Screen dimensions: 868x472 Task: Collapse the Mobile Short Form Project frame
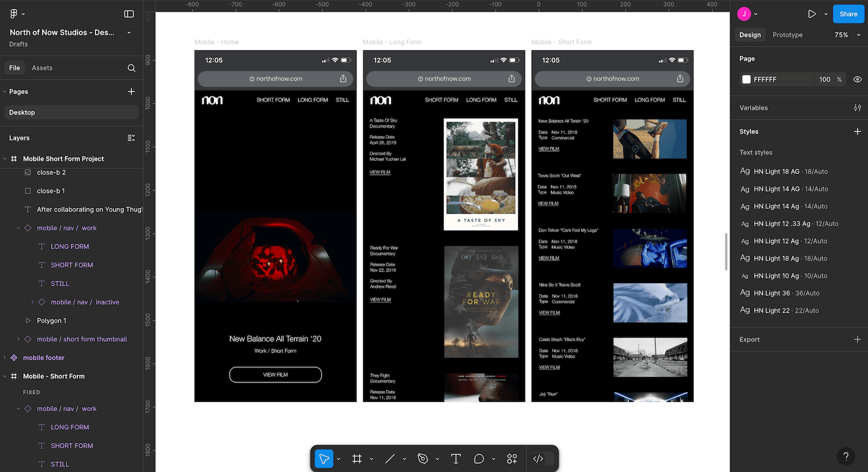5,159
